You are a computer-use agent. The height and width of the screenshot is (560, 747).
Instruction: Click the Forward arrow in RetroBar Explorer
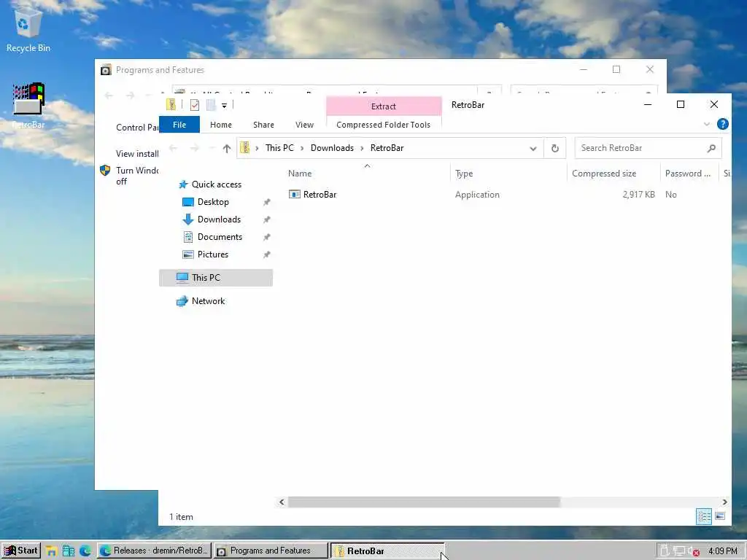click(194, 149)
